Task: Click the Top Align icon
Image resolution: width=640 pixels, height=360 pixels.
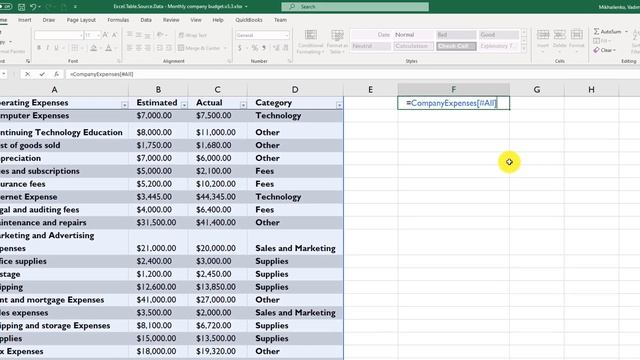Action: [x=130, y=35]
